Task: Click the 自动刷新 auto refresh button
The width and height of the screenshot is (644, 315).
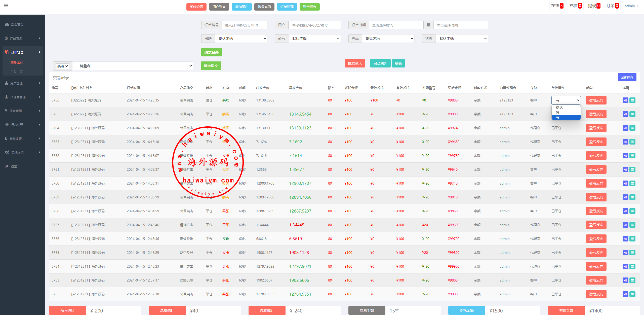Action: [x=380, y=63]
